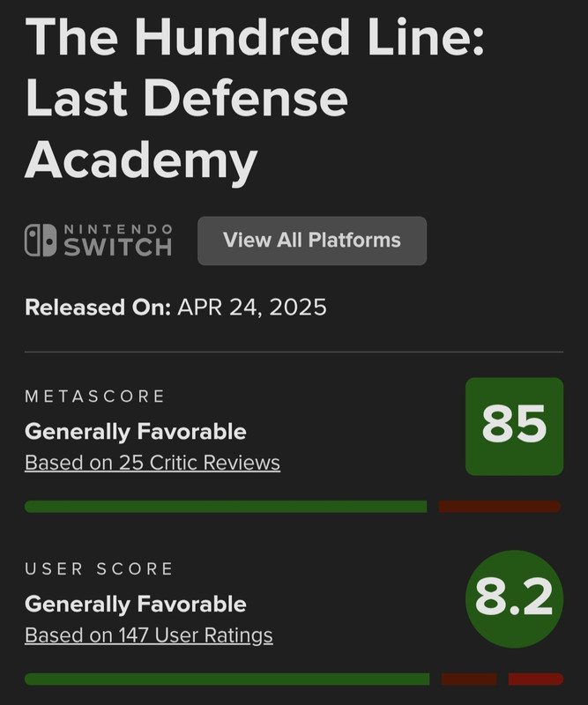Click User Score Generally Favorable text
Image resolution: width=588 pixels, height=705 pixels.
coord(136,605)
